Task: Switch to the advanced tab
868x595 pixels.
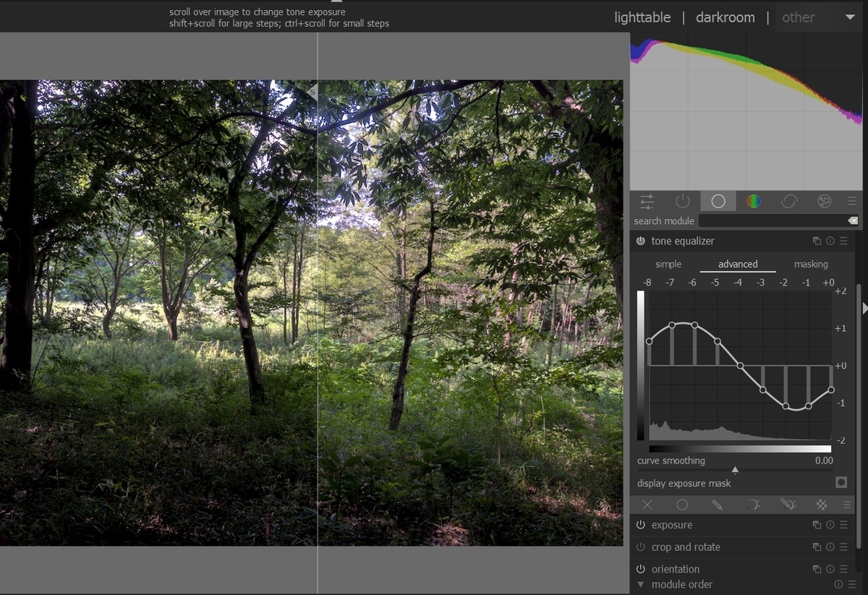Action: click(738, 265)
